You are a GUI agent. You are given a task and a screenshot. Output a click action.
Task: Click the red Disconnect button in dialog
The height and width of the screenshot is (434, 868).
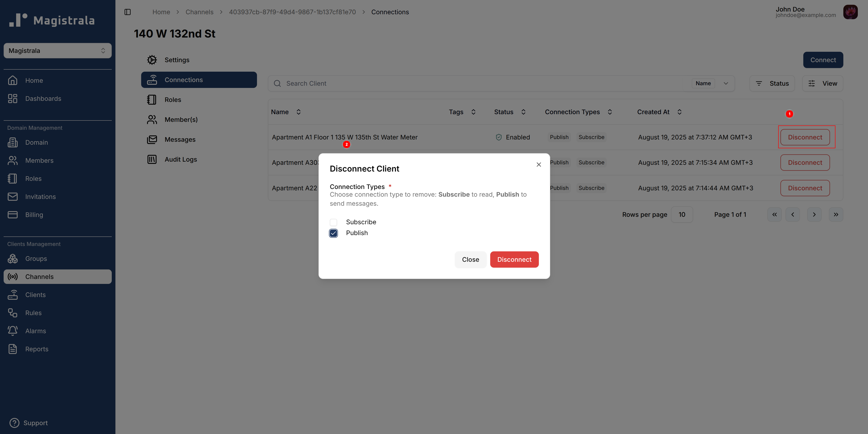(x=514, y=259)
